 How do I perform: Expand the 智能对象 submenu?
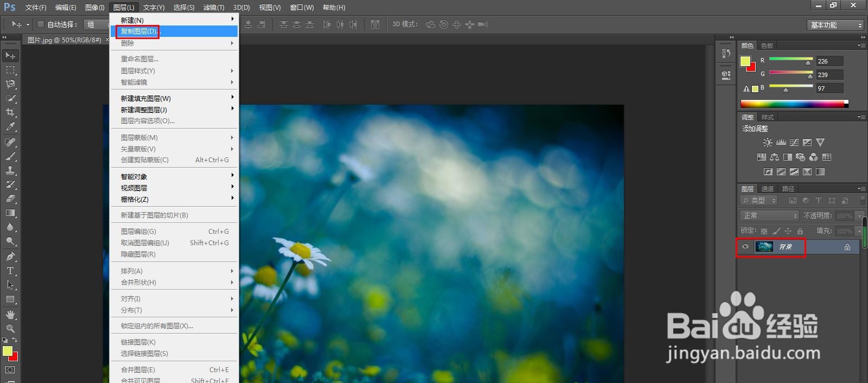174,176
